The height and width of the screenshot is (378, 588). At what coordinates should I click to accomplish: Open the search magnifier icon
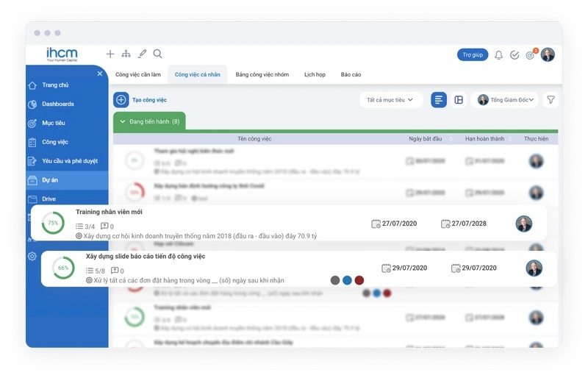click(158, 54)
